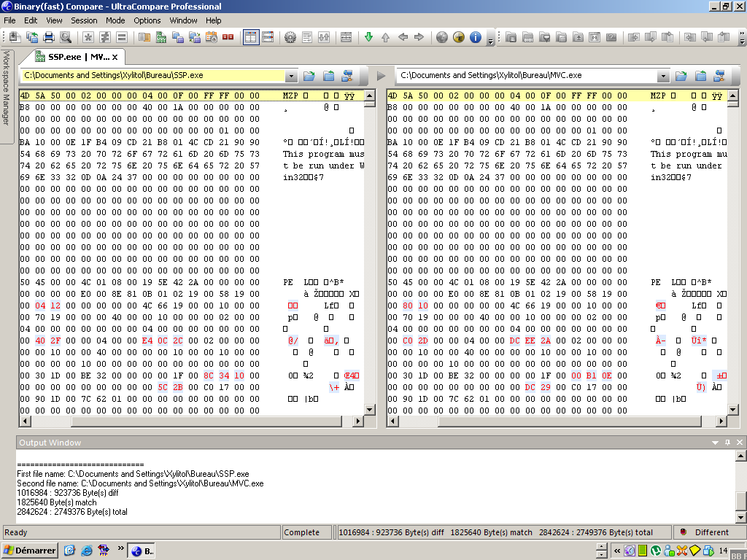The image size is (747, 560).
Task: Open Print Preview with magnifier icon
Action: pyautogui.click(x=66, y=37)
